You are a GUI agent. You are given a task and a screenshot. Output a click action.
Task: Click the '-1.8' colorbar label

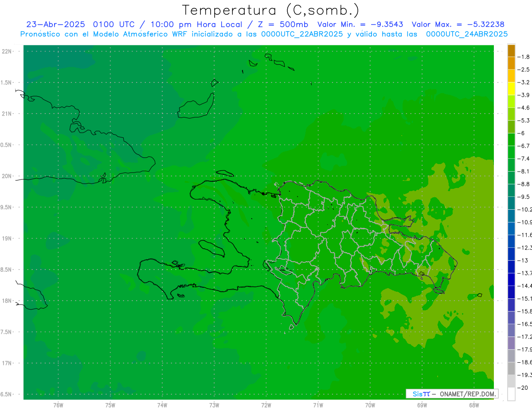(524, 57)
